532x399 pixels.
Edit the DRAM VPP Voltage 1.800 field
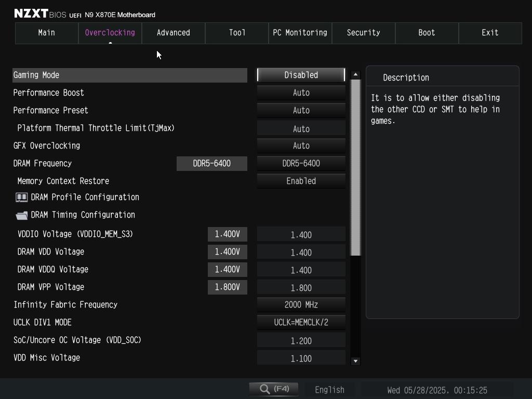point(301,288)
